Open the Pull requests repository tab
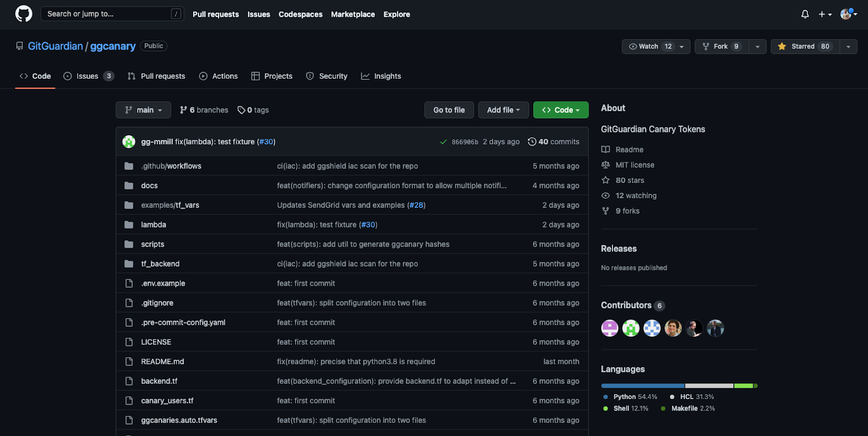The height and width of the screenshot is (436, 868). pyautogui.click(x=156, y=77)
